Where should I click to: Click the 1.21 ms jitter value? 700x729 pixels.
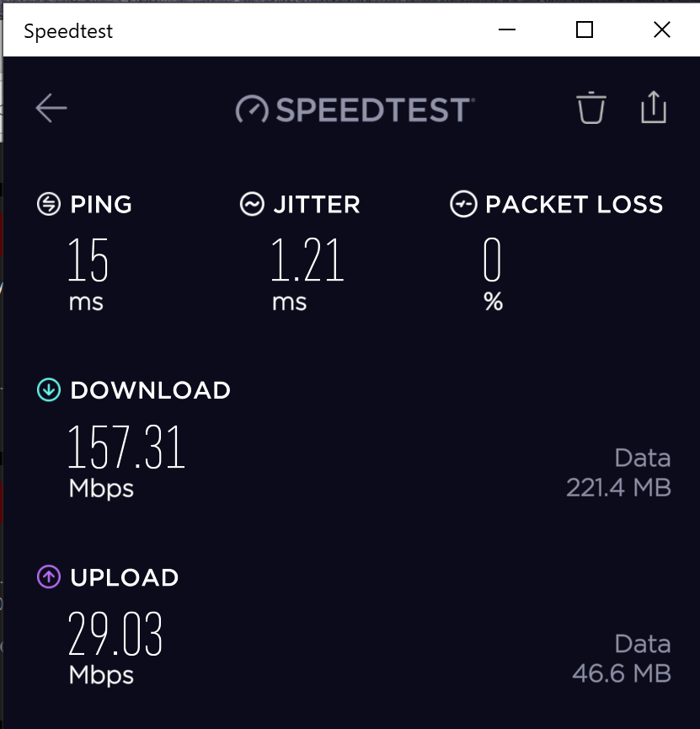pyautogui.click(x=307, y=260)
